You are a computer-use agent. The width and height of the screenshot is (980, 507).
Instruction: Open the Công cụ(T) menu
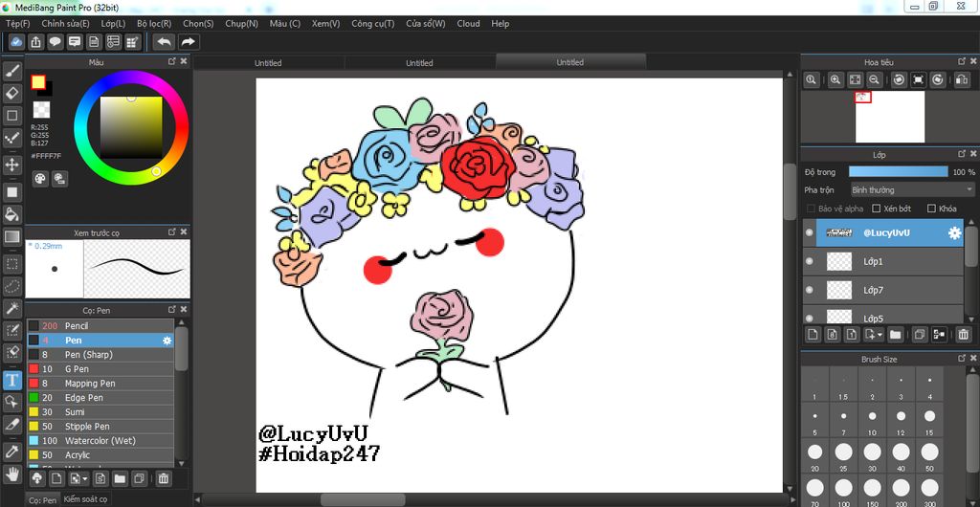(x=373, y=24)
